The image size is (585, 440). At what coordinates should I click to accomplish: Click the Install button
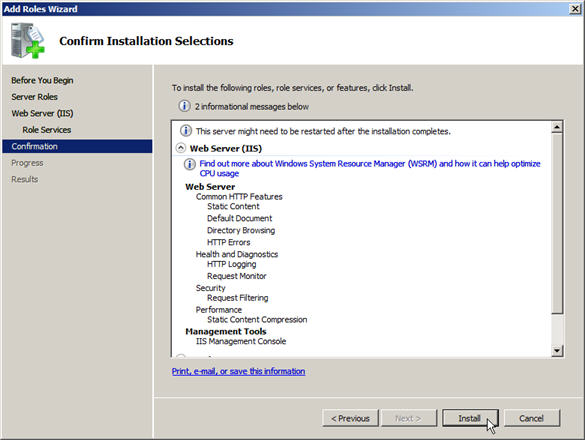coord(470,418)
